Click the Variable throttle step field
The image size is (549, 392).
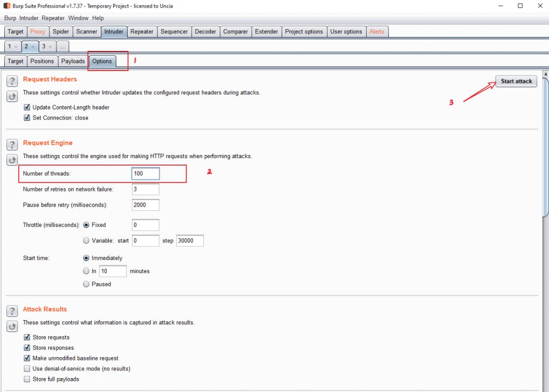click(x=190, y=241)
